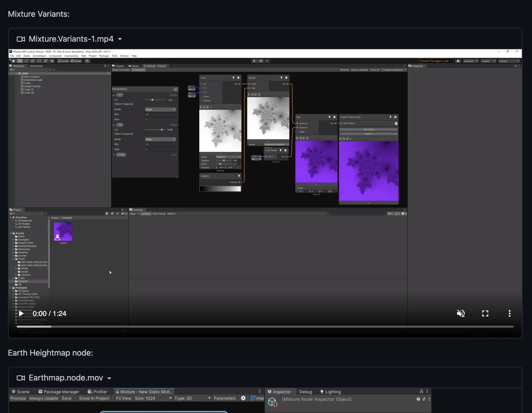The width and height of the screenshot is (532, 413).
Task: Enter fullscreen on the Mixture Variants video
Action: point(485,313)
